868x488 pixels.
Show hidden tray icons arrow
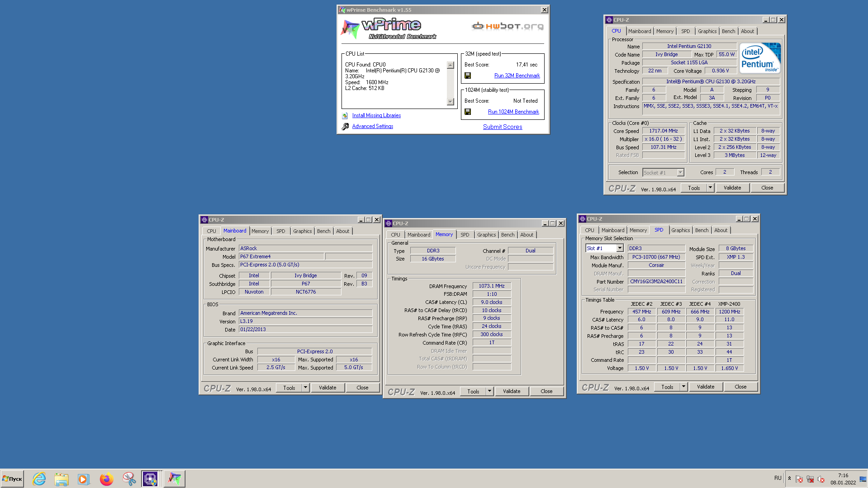(x=789, y=479)
